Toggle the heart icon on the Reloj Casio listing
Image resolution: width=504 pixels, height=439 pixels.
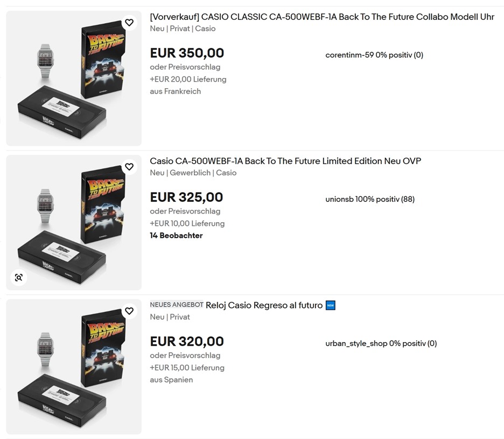pos(129,311)
